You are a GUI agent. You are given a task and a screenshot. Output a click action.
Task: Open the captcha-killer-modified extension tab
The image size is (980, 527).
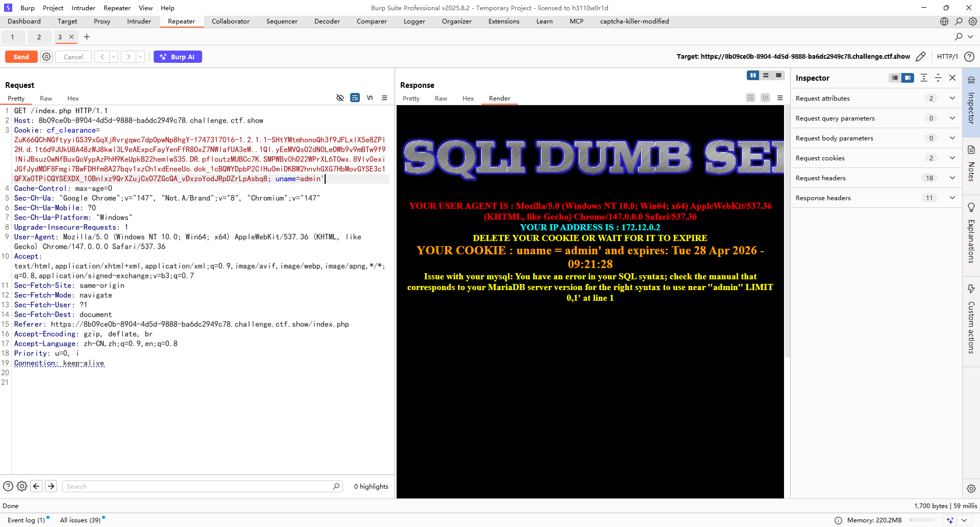pyautogui.click(x=634, y=21)
